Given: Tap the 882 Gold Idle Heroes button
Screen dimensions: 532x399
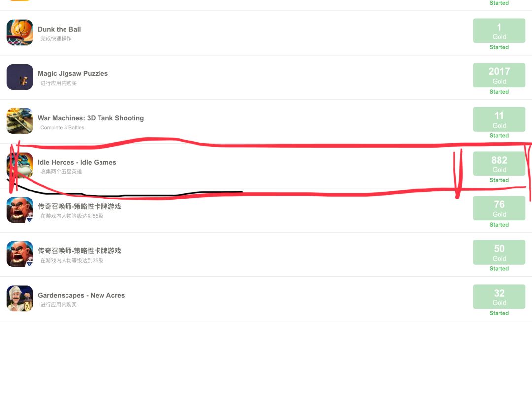Looking at the screenshot, I should click(499, 164).
